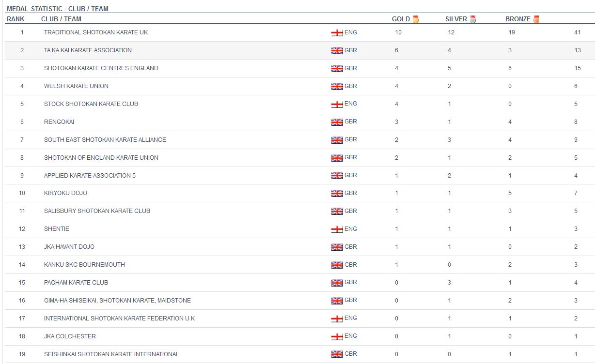Screen dimensions: 595x364
Task: Click GBR flag for Shotokan of England Karate Union
Action: coord(337,158)
